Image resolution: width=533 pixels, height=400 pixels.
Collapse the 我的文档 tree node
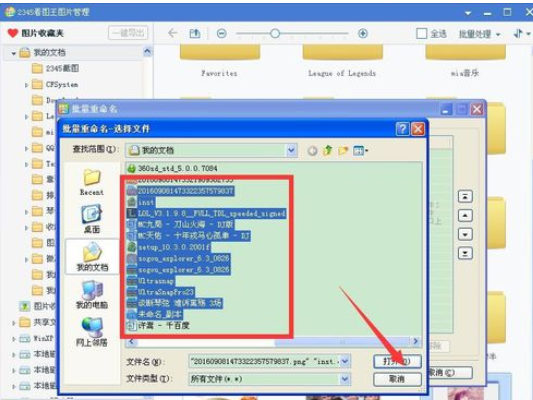click(14, 53)
